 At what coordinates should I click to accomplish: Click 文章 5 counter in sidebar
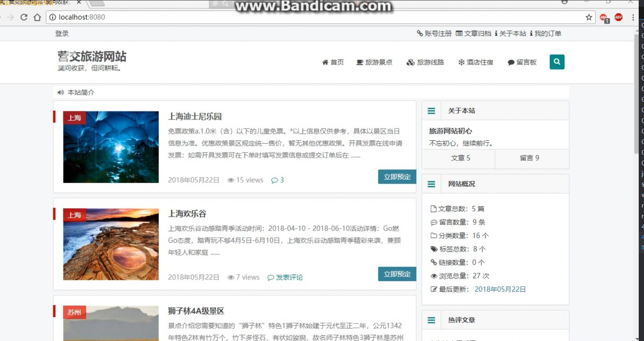461,158
